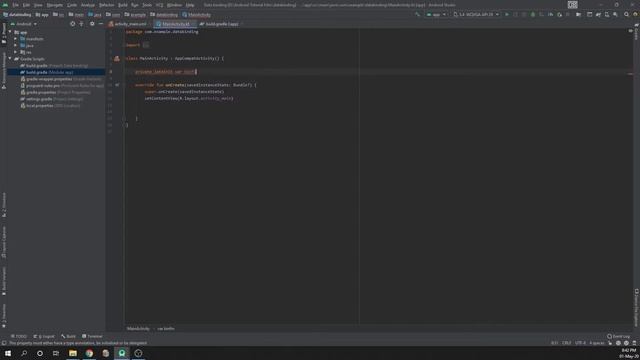Open the File menu

[x=15, y=5]
